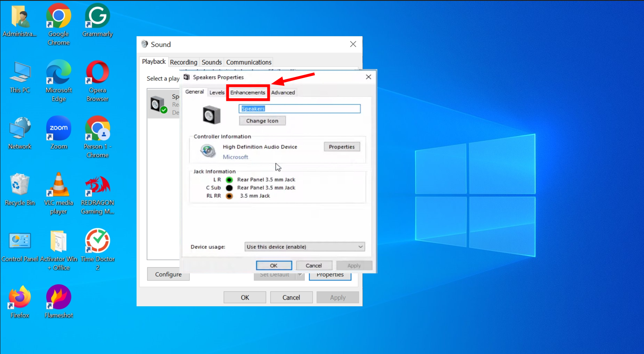The width and height of the screenshot is (644, 354).
Task: Close the Sound window
Action: click(353, 44)
